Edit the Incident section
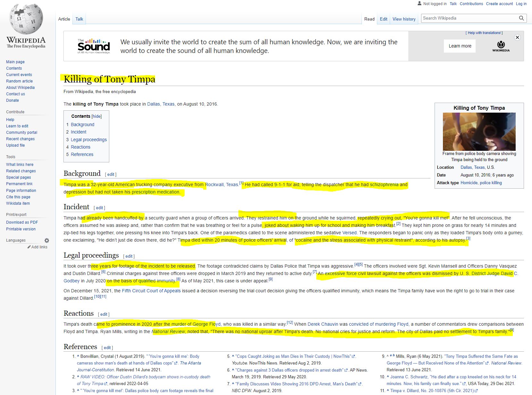The height and width of the screenshot is (395, 532). (99, 208)
